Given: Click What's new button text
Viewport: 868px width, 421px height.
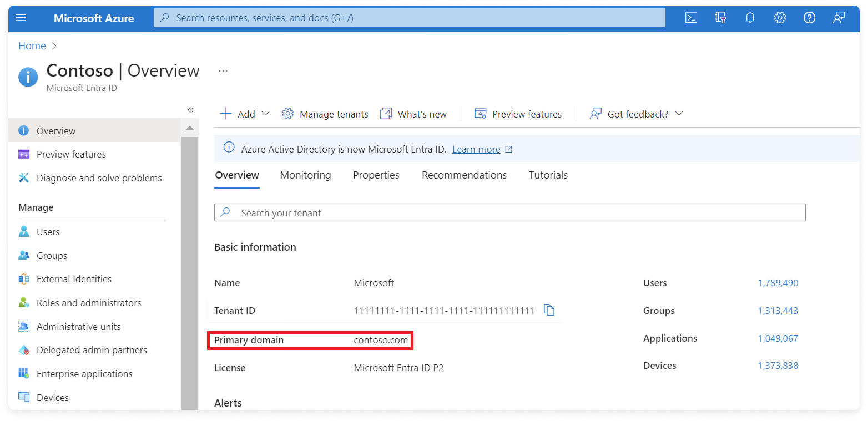Looking at the screenshot, I should coord(422,114).
